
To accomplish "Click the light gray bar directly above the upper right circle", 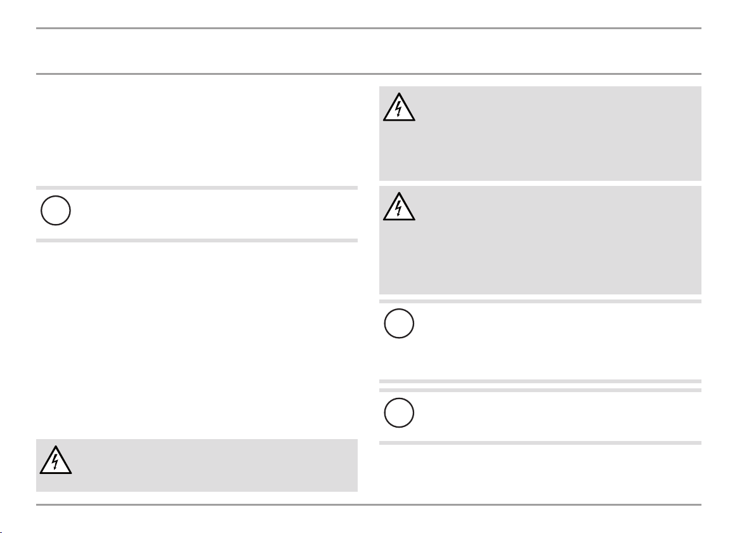I will pos(540,301).
